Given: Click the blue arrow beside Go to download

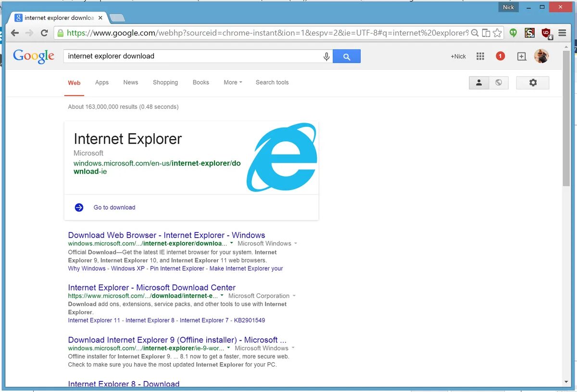Looking at the screenshot, I should 79,207.
